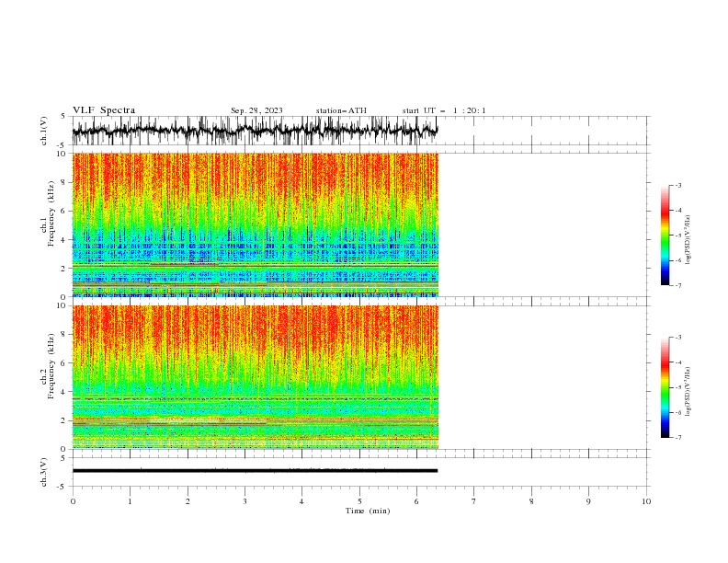This screenshot has width=728, height=563.
Task: Click the ch.2 "Frequency (kHz)" axis label
Action: 52,365
